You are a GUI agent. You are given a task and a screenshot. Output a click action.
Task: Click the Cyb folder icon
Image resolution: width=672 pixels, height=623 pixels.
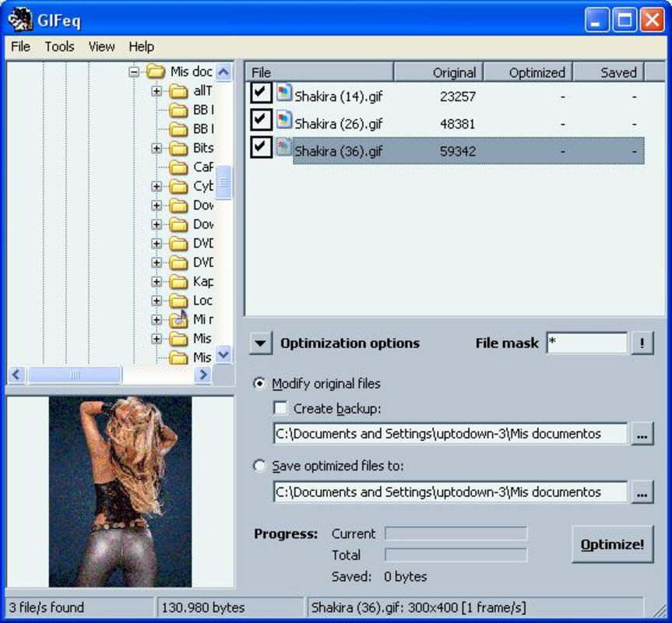178,186
